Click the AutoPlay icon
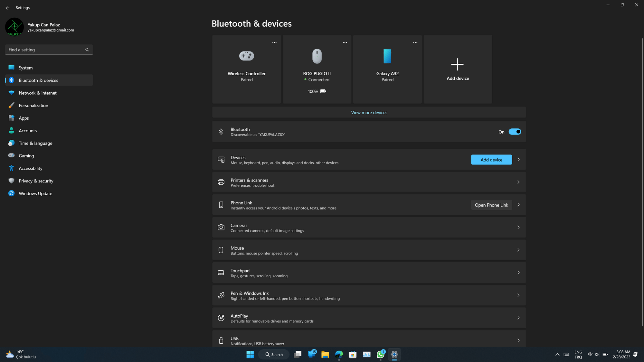Image resolution: width=644 pixels, height=362 pixels. [221, 318]
